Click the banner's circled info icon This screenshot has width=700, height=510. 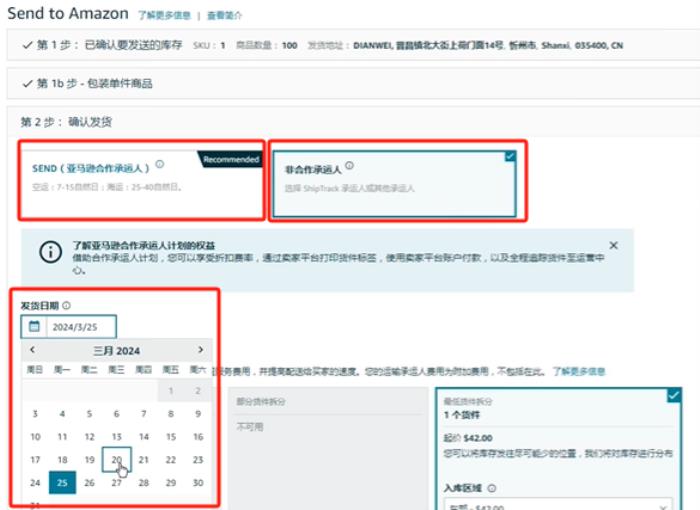pos(50,253)
